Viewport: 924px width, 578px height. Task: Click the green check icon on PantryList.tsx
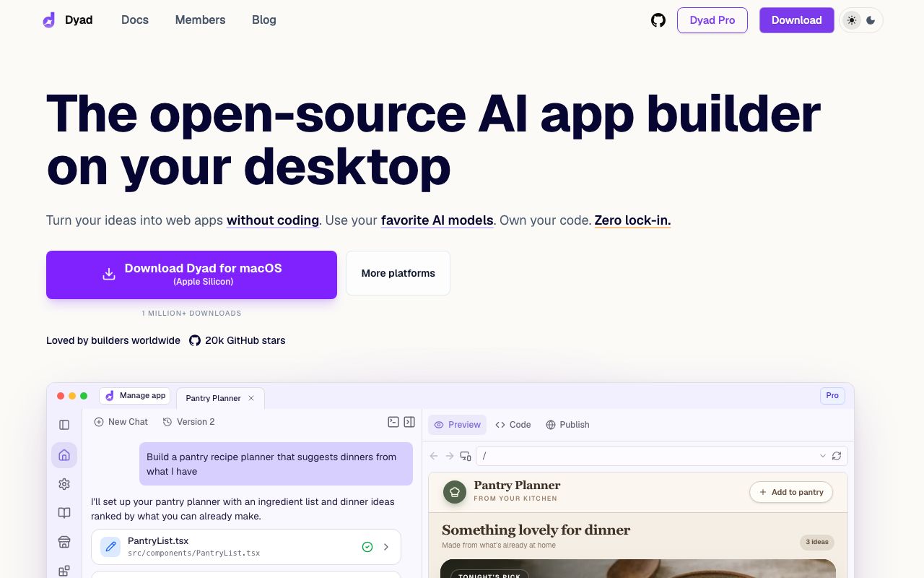pyautogui.click(x=367, y=547)
